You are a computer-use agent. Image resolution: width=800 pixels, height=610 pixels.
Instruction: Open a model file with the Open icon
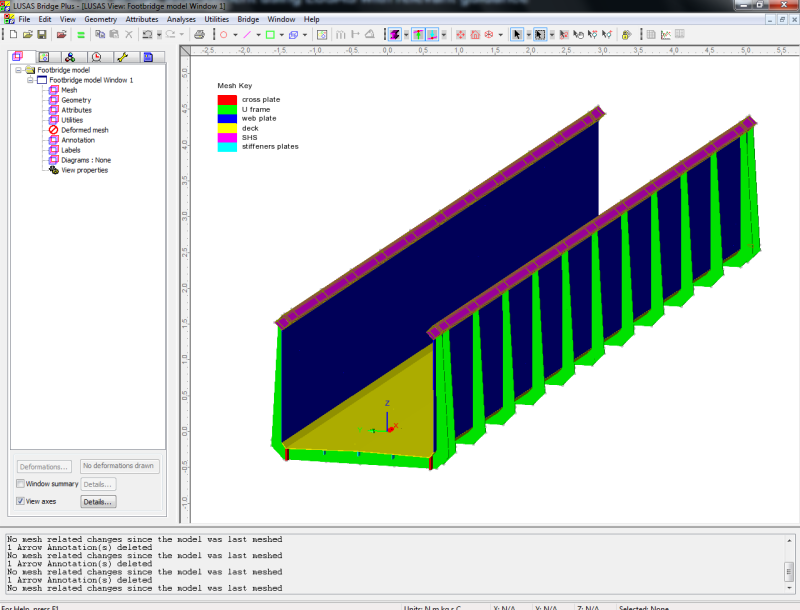28,35
